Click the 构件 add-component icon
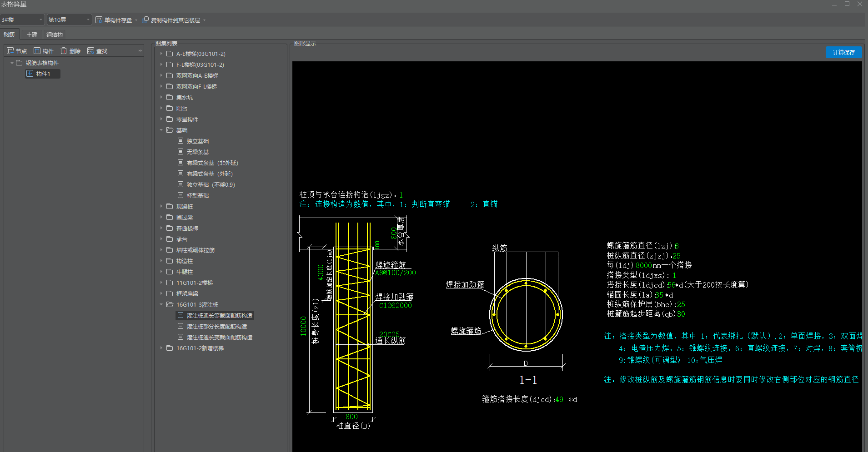Image resolution: width=868 pixels, height=452 pixels. click(x=37, y=51)
